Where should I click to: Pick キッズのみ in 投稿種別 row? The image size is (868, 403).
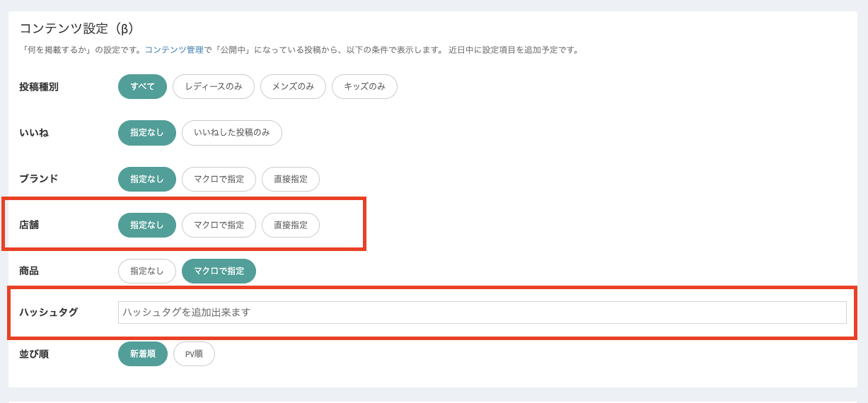364,86
